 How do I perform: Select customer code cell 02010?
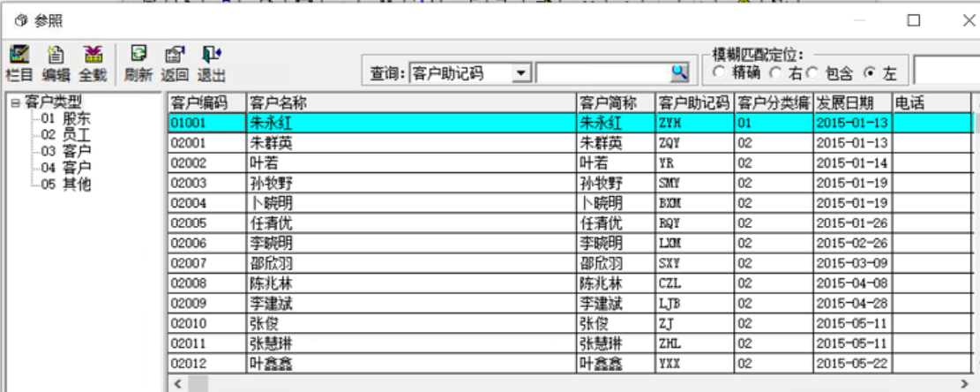tap(207, 323)
